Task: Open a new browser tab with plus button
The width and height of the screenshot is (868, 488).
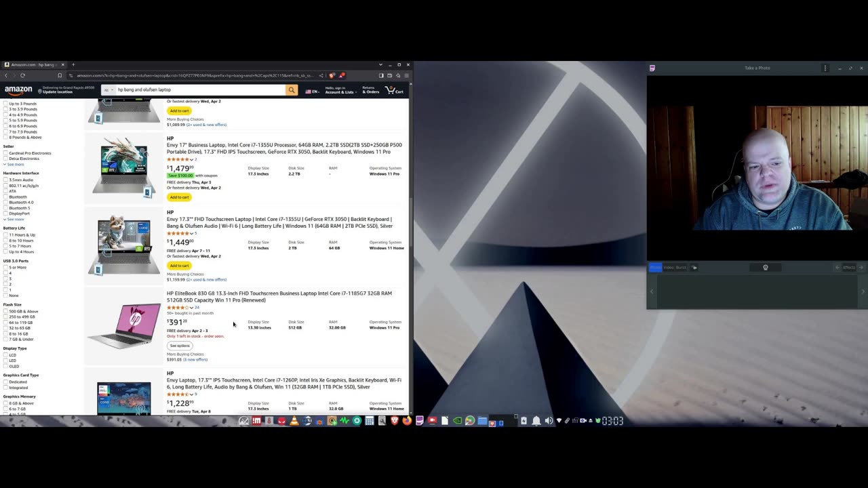Action: coord(73,64)
